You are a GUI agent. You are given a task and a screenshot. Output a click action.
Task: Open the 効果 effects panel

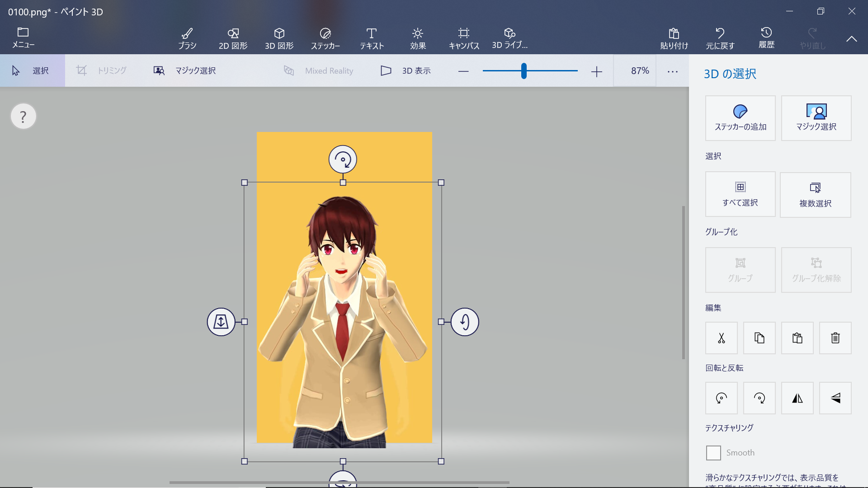click(x=417, y=38)
